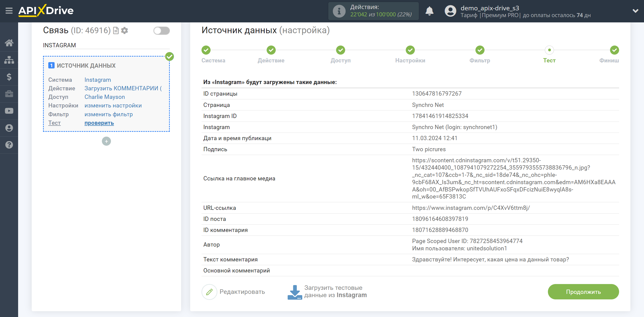Screen dimensions: 644x317
Task: Select the Synchro Net page value
Action: [x=428, y=105]
